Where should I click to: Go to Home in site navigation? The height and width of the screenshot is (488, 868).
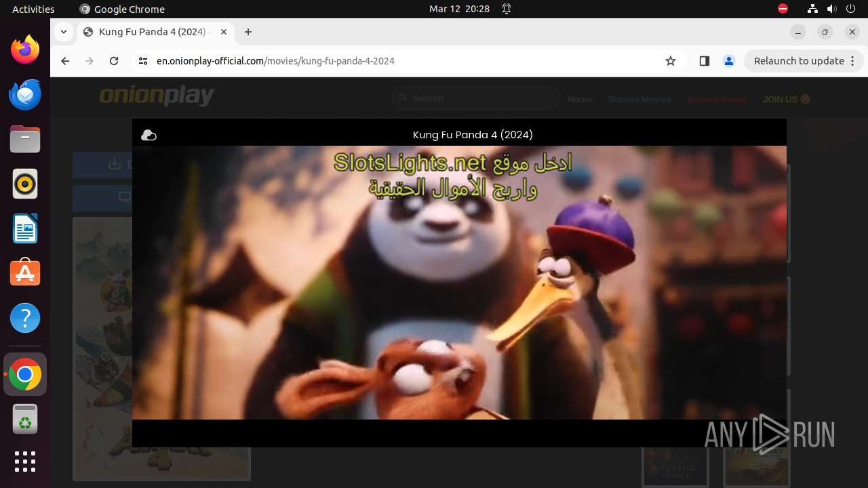580,99
